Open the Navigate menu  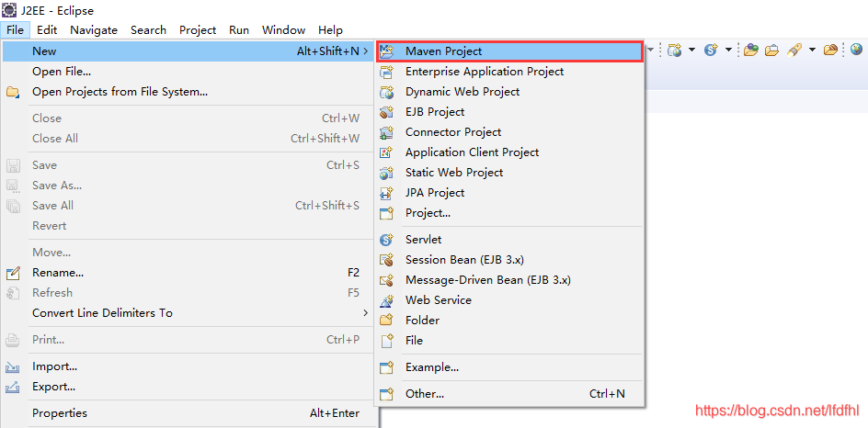94,30
